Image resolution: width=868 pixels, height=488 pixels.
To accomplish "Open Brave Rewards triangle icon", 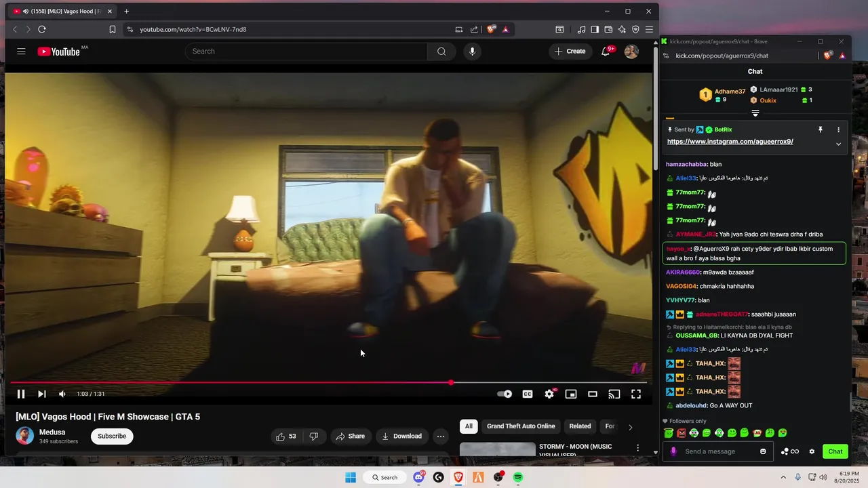I will [505, 29].
